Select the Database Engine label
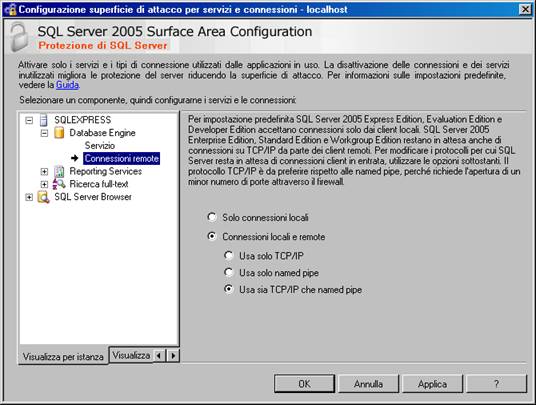 (x=102, y=133)
